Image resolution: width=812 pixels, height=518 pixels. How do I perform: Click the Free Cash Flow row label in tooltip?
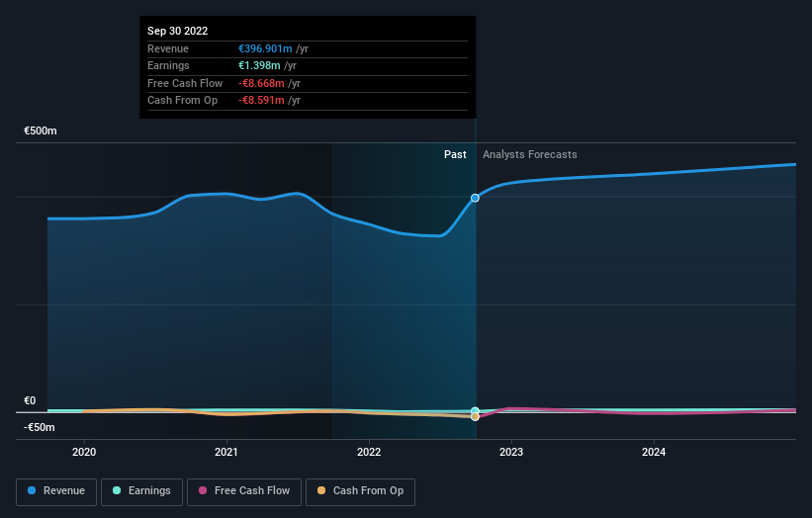tap(185, 83)
